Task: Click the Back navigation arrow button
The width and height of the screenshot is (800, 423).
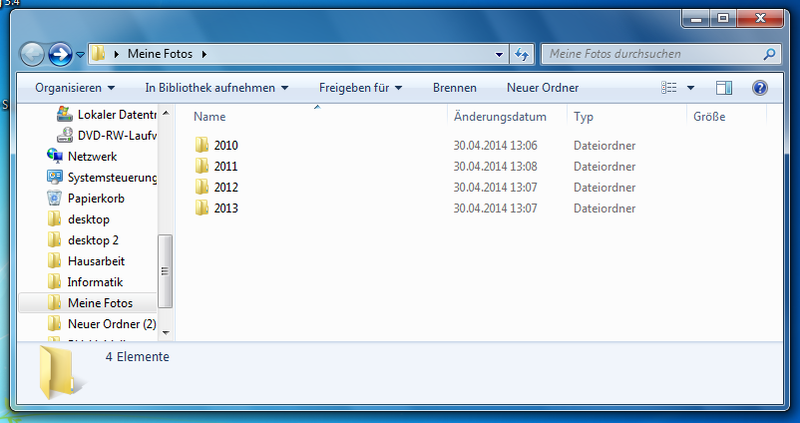Action: (32, 54)
